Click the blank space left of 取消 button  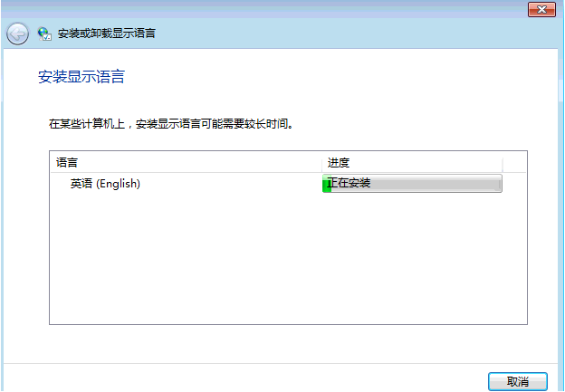272,380
